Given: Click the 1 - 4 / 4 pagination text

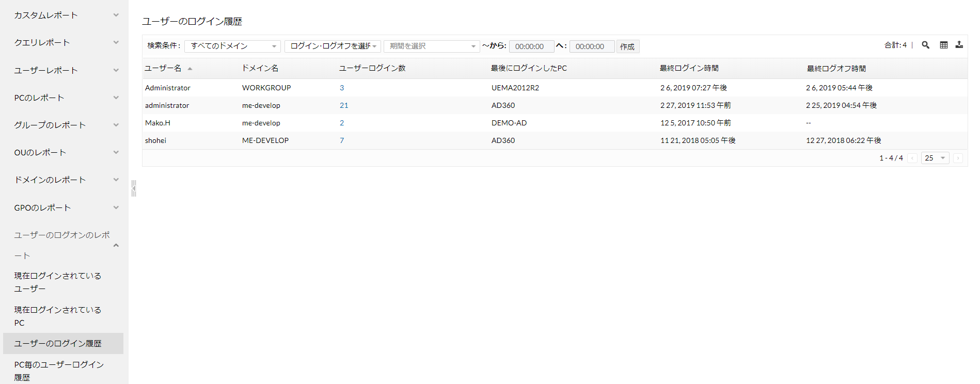Looking at the screenshot, I should pos(891,158).
